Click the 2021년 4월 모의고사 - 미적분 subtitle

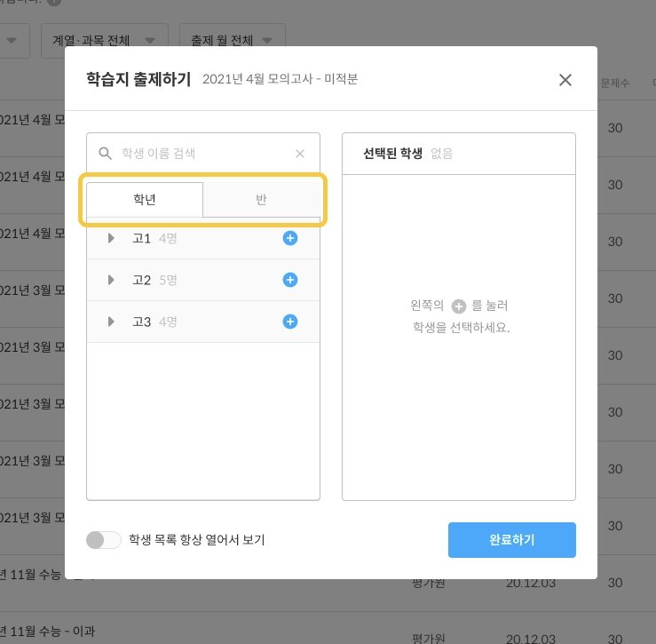[x=280, y=79]
